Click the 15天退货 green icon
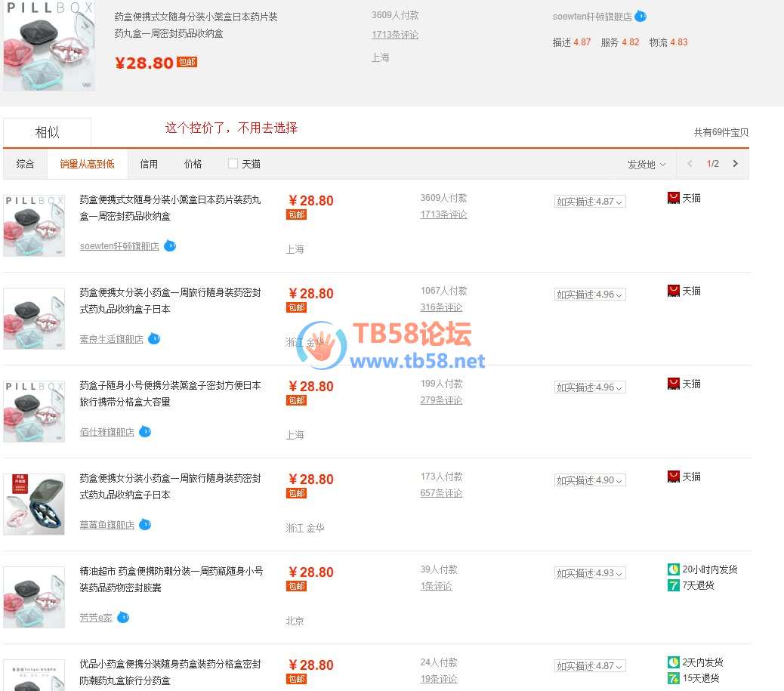Viewport: 784px width, 691px height. point(674,678)
